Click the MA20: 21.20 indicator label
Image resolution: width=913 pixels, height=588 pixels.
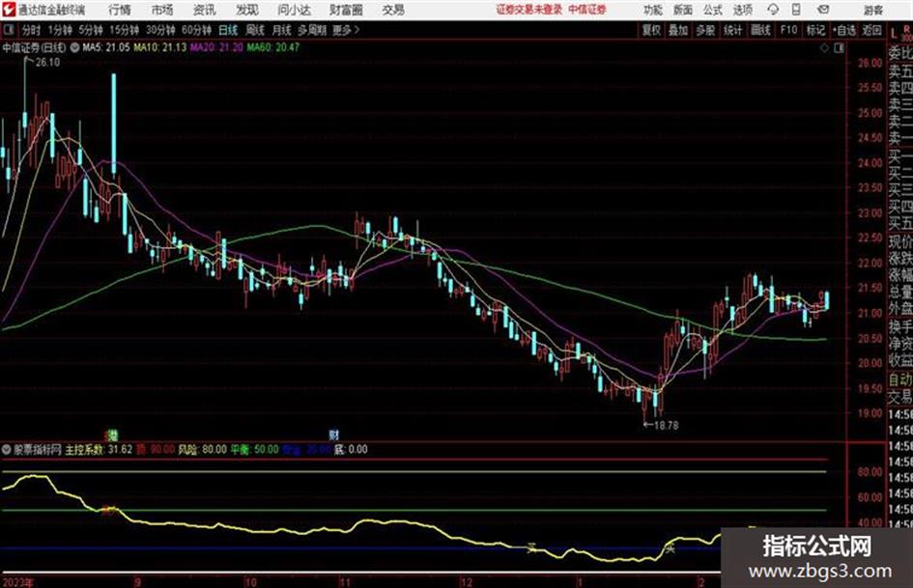click(216, 47)
